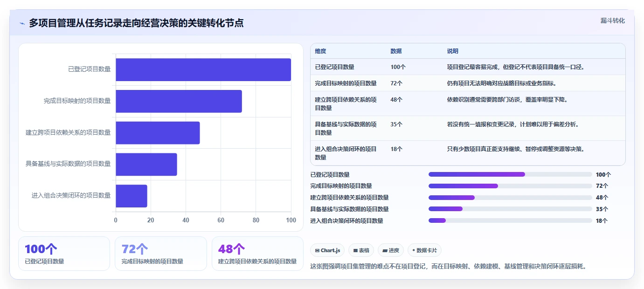
Task: Click table cell 35个 in 具备基线 row
Action: [x=396, y=124]
